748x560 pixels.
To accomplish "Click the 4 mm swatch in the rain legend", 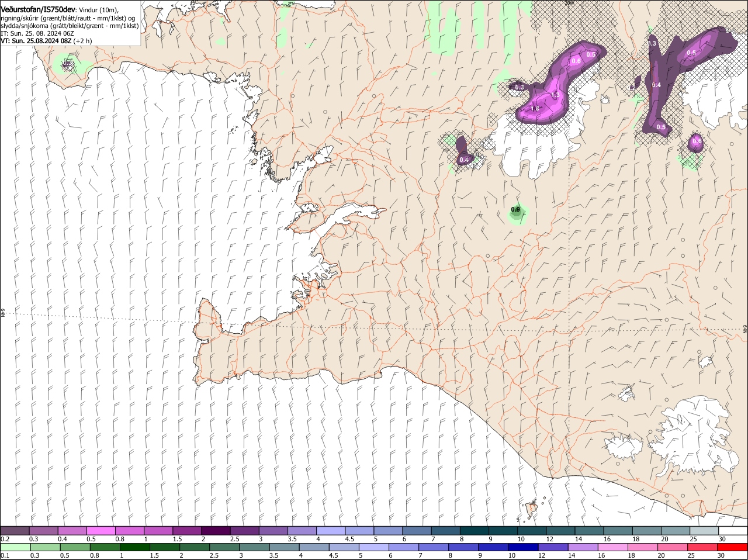I will coord(313,547).
